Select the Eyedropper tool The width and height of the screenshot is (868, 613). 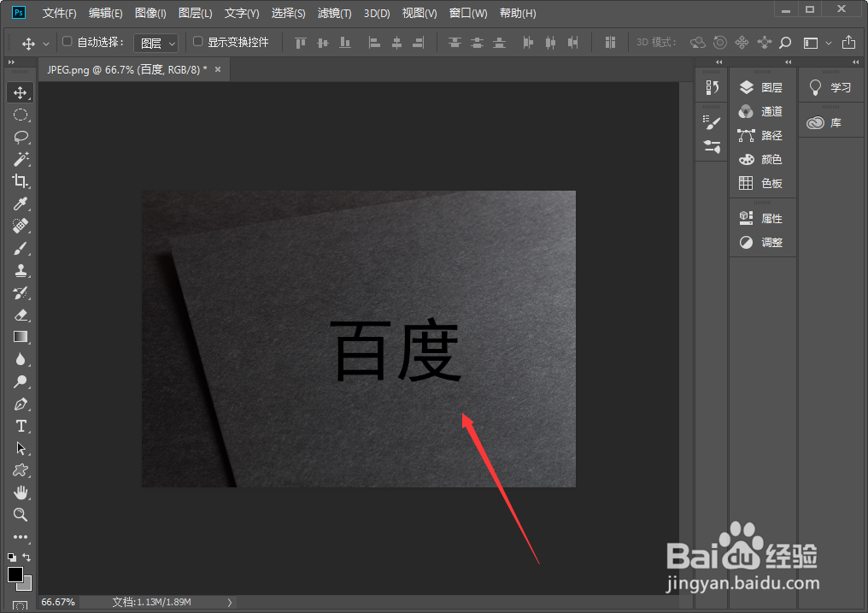click(x=21, y=203)
